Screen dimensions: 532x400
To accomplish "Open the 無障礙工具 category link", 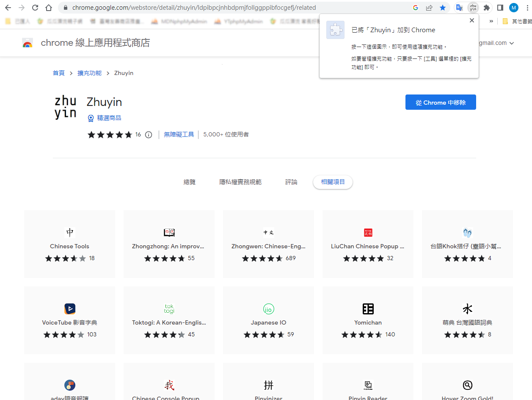I will pyautogui.click(x=179, y=134).
